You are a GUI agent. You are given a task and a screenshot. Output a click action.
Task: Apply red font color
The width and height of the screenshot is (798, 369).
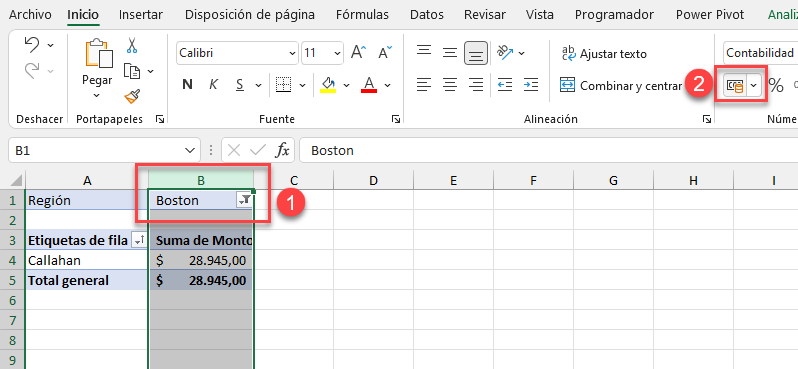[x=369, y=85]
